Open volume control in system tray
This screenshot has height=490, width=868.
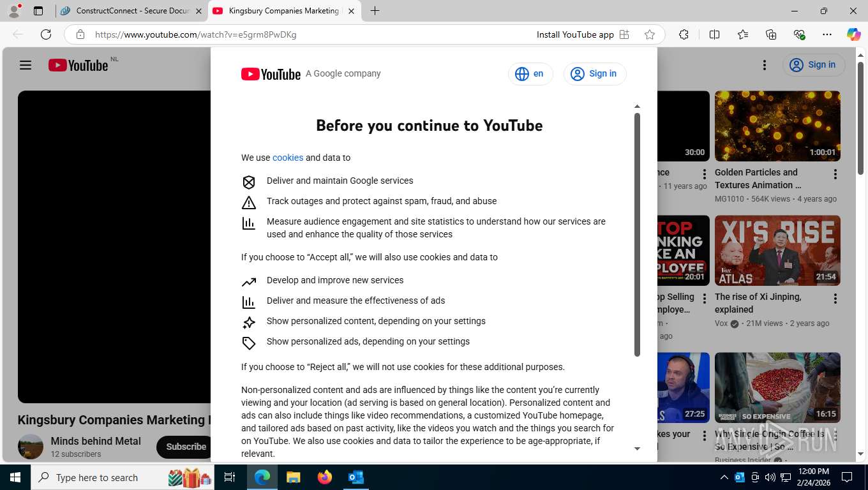(770, 477)
